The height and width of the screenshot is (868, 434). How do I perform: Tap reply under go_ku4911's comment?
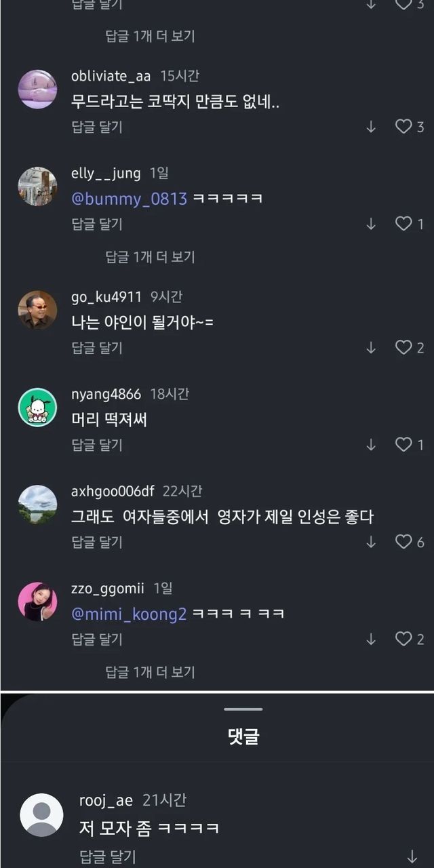[97, 349]
